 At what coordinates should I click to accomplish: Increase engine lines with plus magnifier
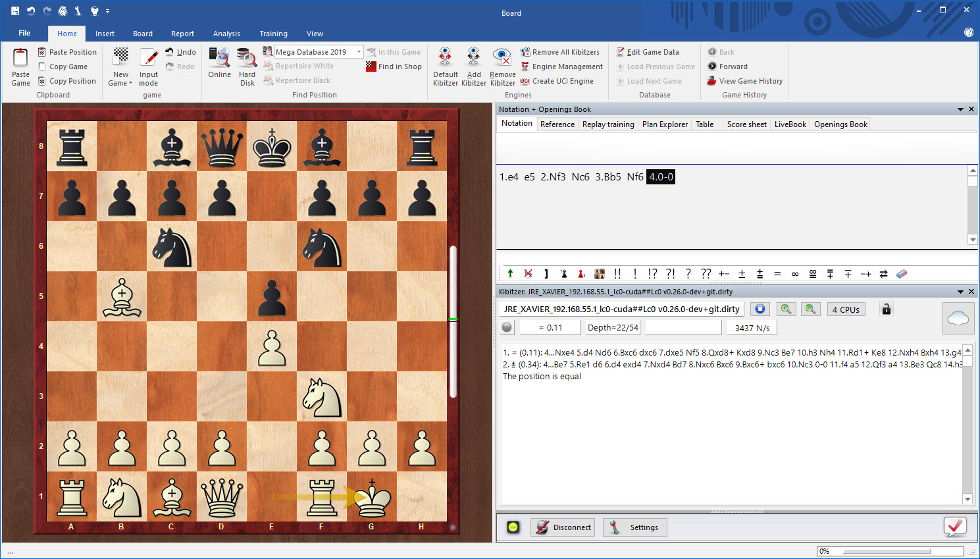[786, 309]
